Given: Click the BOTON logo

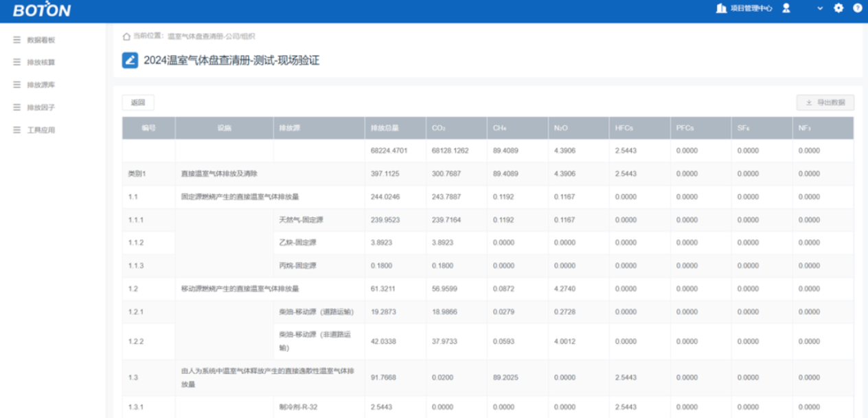Looking at the screenshot, I should [42, 10].
